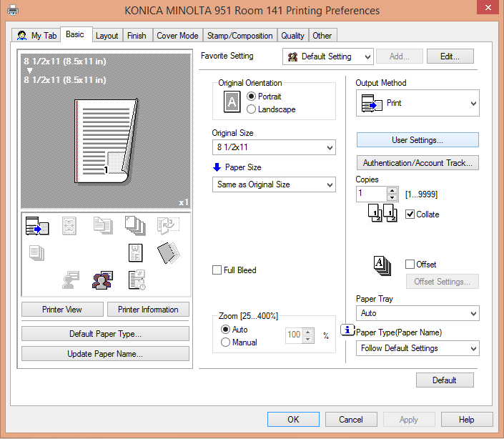Close the Printing Preferences window

tap(488, 7)
